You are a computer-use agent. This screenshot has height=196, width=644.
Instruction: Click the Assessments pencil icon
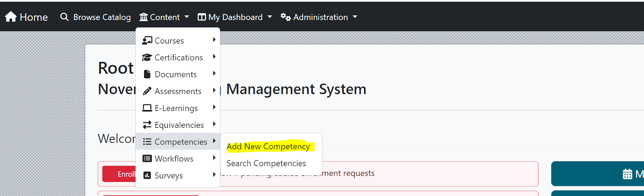pyautogui.click(x=147, y=91)
